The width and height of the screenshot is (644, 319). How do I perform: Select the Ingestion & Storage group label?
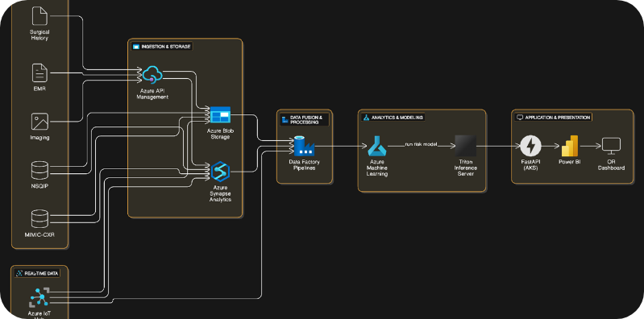(x=161, y=47)
